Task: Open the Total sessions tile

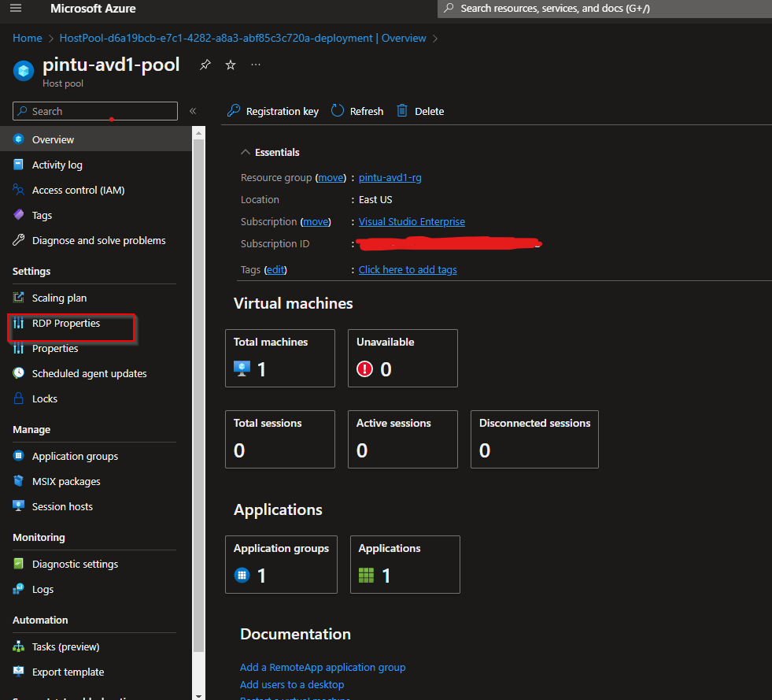Action: coord(280,439)
